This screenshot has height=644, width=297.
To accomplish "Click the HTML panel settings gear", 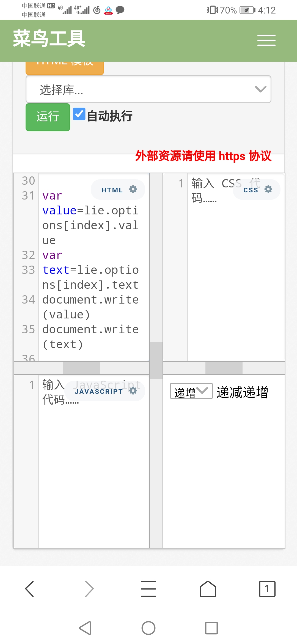I will click(133, 189).
